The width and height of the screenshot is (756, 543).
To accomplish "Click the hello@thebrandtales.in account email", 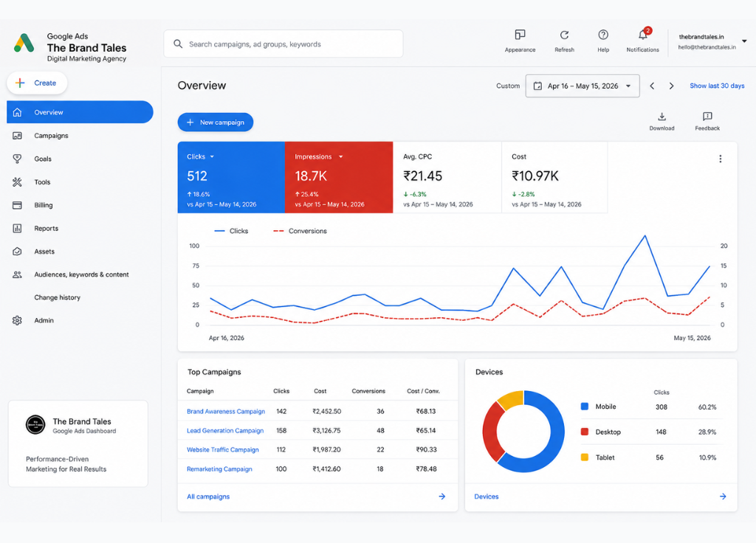I will click(x=707, y=47).
